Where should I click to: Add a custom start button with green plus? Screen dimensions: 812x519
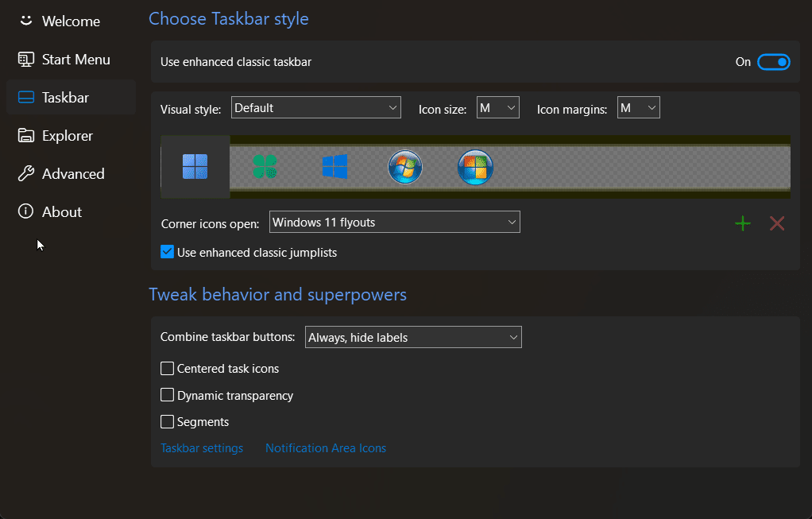(x=743, y=223)
